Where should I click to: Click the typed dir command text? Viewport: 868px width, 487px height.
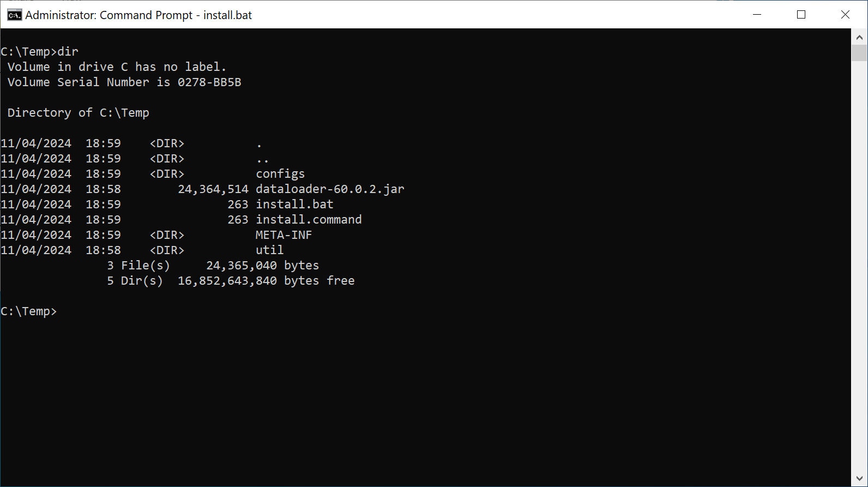68,52
